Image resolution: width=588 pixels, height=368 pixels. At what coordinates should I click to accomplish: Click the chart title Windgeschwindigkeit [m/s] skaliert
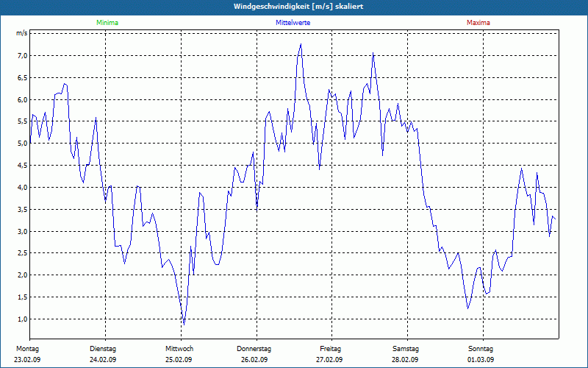298,7
